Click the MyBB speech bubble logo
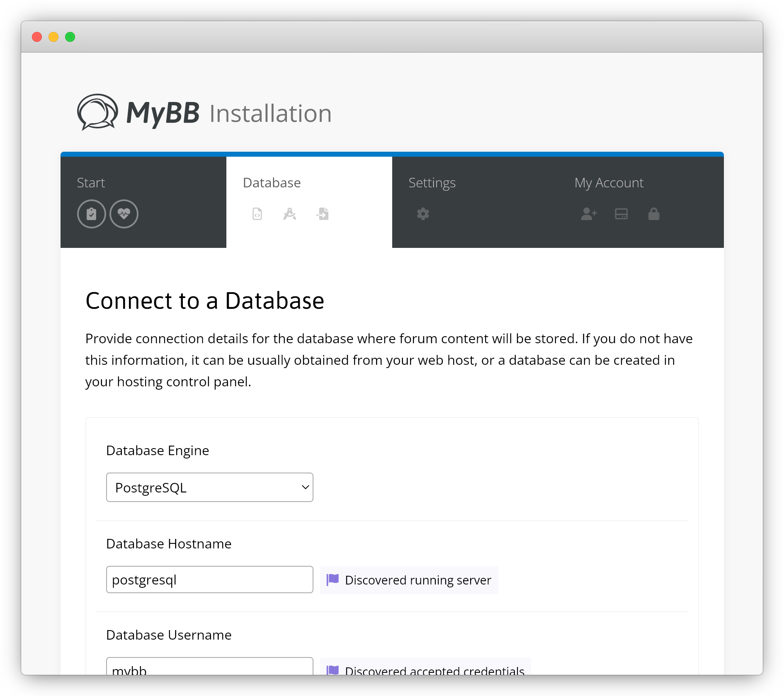The image size is (784, 696). pos(97,112)
